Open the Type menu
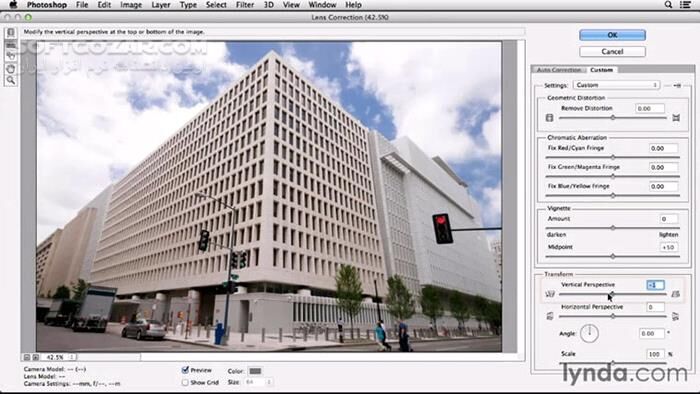Screen dimensions: 700x394 point(188,5)
